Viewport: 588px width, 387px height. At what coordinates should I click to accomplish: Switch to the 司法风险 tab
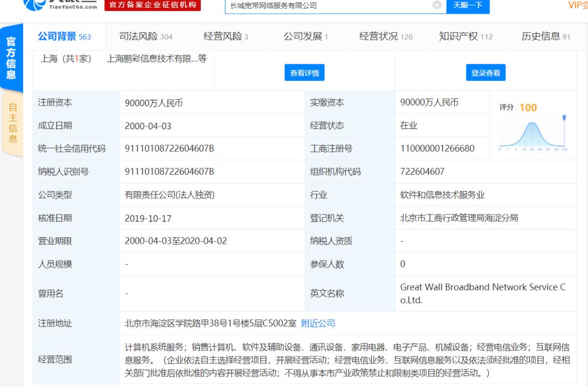146,36
